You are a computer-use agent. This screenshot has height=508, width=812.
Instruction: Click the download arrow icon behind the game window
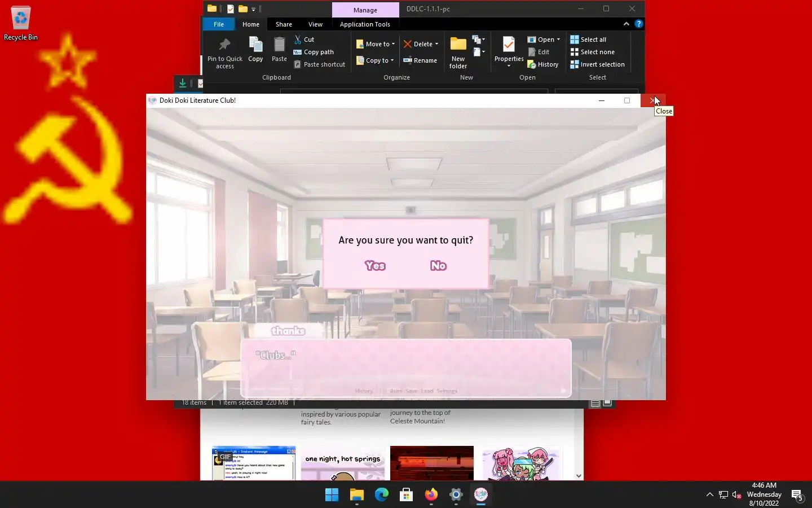click(x=182, y=83)
